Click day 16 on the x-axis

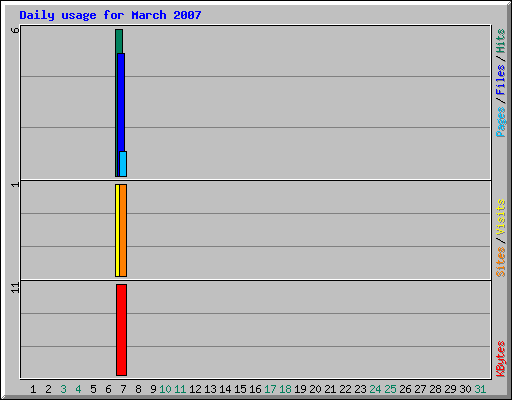255,389
